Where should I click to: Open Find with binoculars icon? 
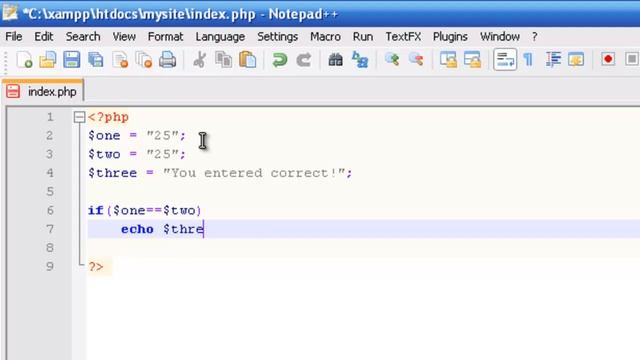click(336, 60)
